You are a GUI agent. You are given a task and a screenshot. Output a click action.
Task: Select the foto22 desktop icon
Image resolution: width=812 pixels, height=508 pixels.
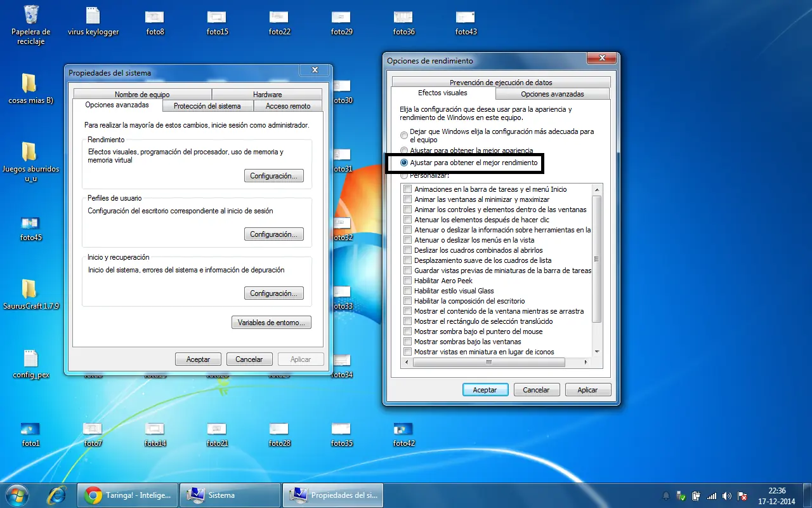(x=279, y=22)
